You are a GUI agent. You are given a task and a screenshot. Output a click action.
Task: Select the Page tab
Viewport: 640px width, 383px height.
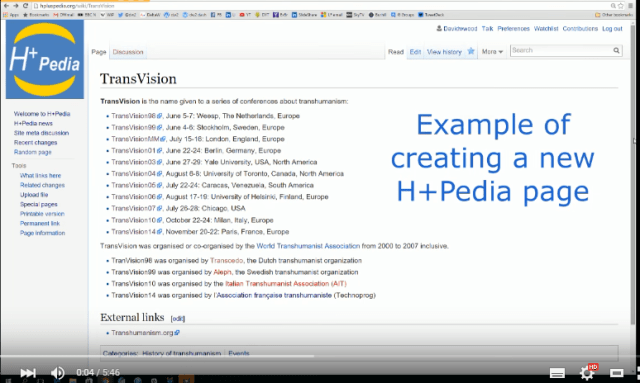99,52
